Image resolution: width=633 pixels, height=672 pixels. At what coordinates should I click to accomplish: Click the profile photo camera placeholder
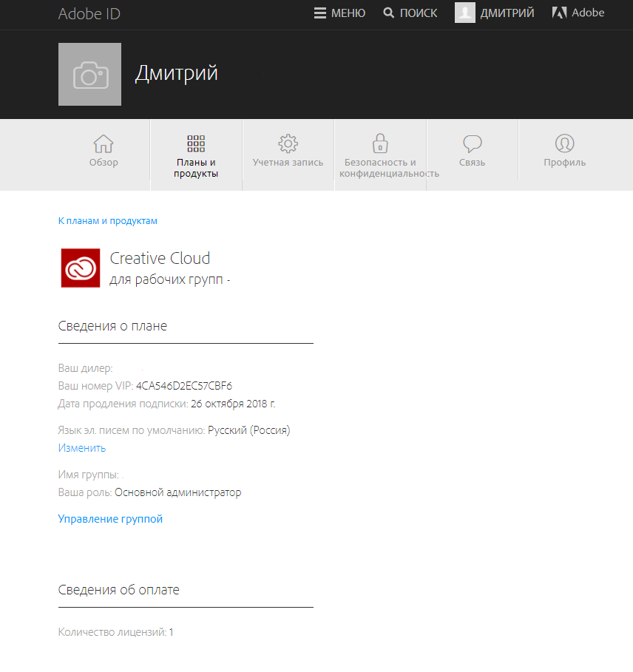(89, 74)
